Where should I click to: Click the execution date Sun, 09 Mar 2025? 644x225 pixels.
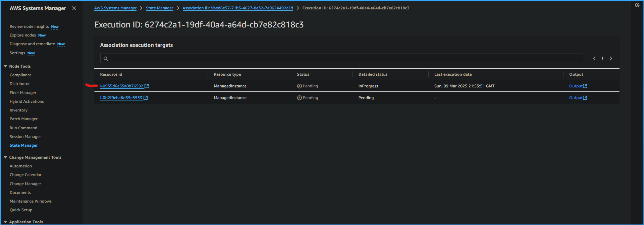(464, 86)
